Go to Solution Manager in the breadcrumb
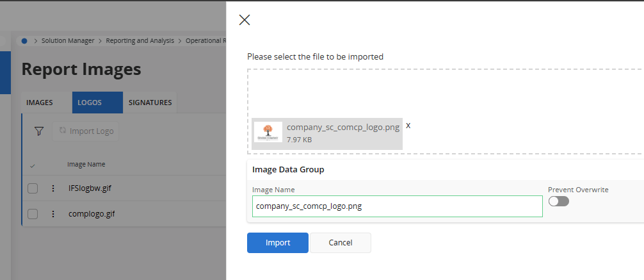 point(68,40)
